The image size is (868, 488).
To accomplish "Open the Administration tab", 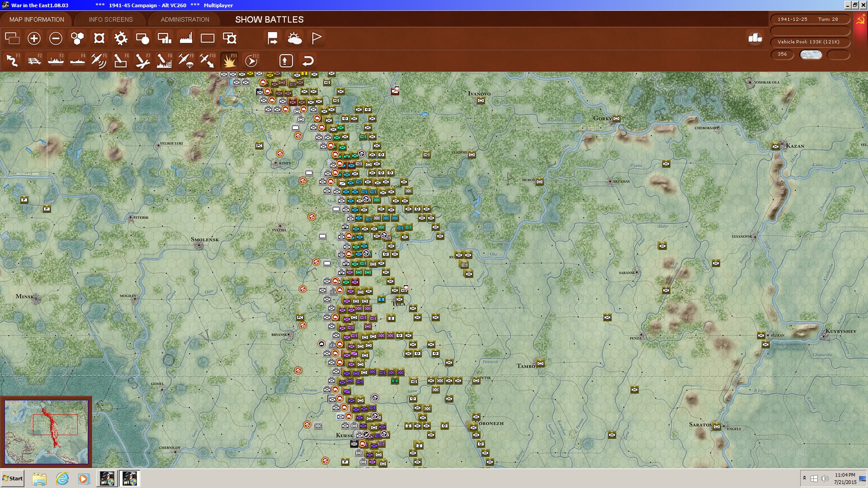I will [x=185, y=19].
